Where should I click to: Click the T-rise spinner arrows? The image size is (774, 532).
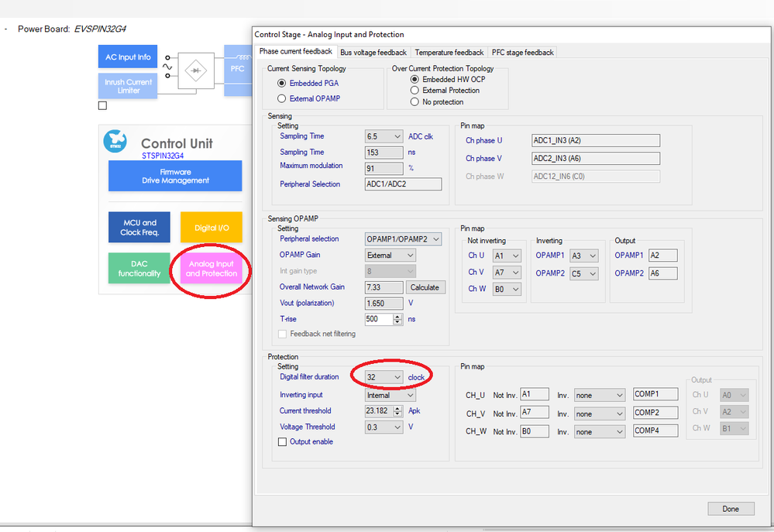click(398, 319)
